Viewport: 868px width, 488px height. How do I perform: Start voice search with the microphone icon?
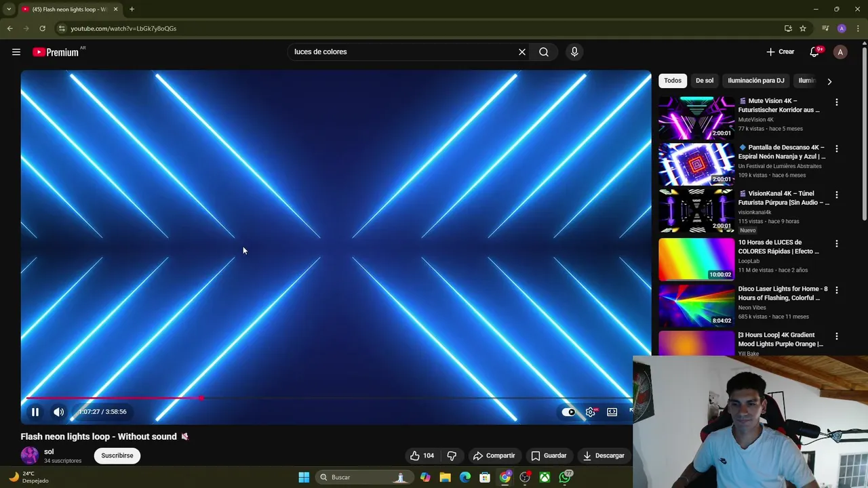click(574, 52)
